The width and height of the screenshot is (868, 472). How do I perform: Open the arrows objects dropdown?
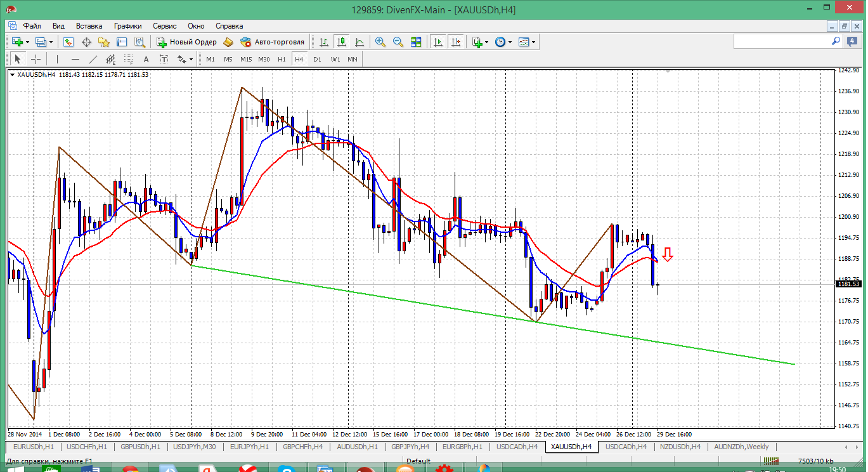pos(190,60)
